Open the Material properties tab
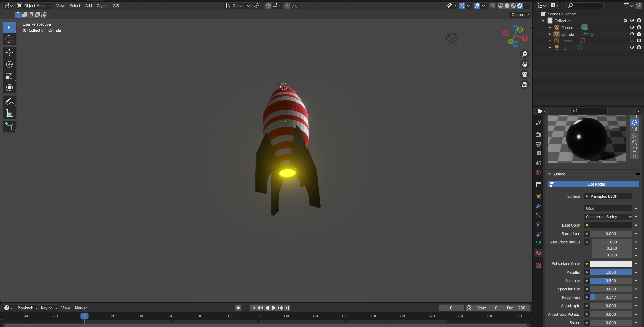The width and height of the screenshot is (644, 327). coord(538,253)
